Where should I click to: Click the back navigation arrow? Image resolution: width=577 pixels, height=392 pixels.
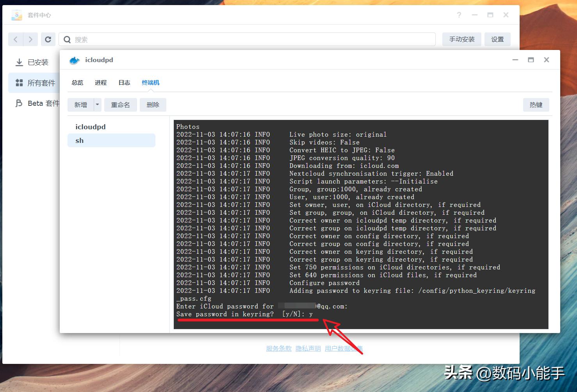point(15,39)
